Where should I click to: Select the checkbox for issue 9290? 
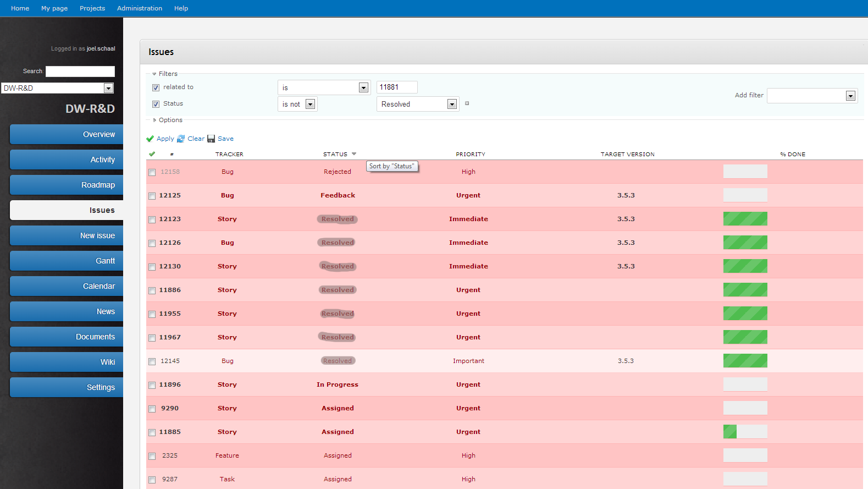point(152,409)
